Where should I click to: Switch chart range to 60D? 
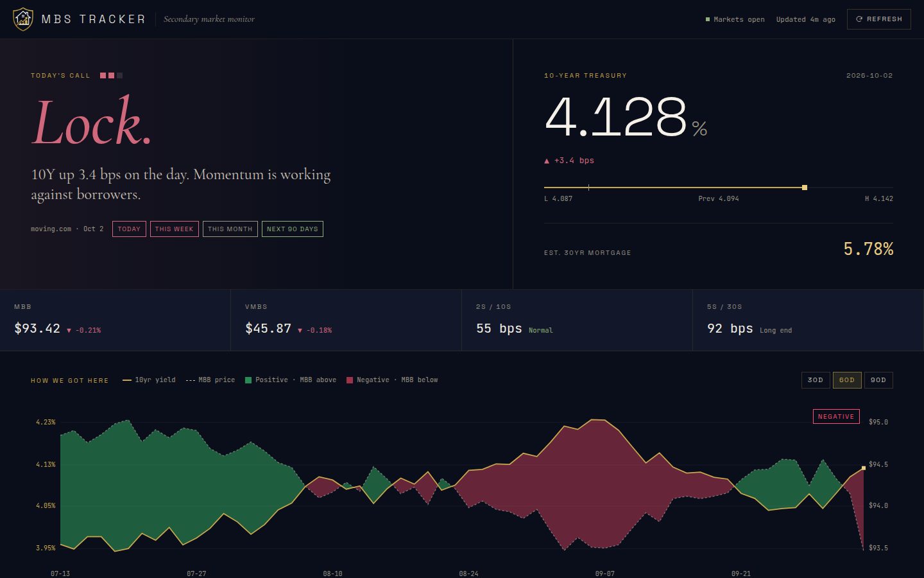847,380
